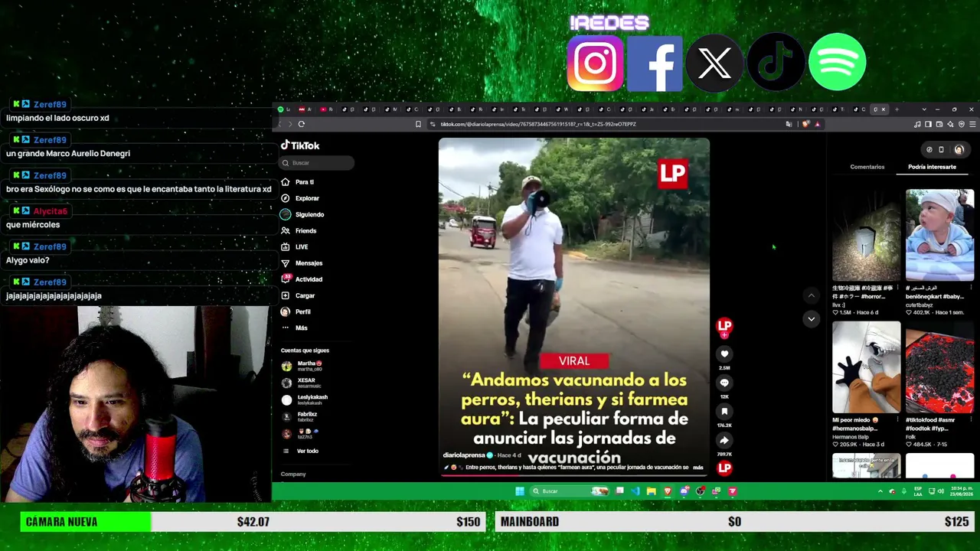Like the video with the heart icon
The image size is (980, 551).
pos(724,354)
